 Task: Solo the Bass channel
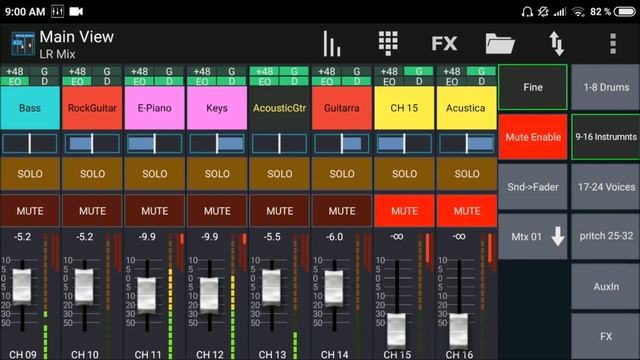coord(30,173)
